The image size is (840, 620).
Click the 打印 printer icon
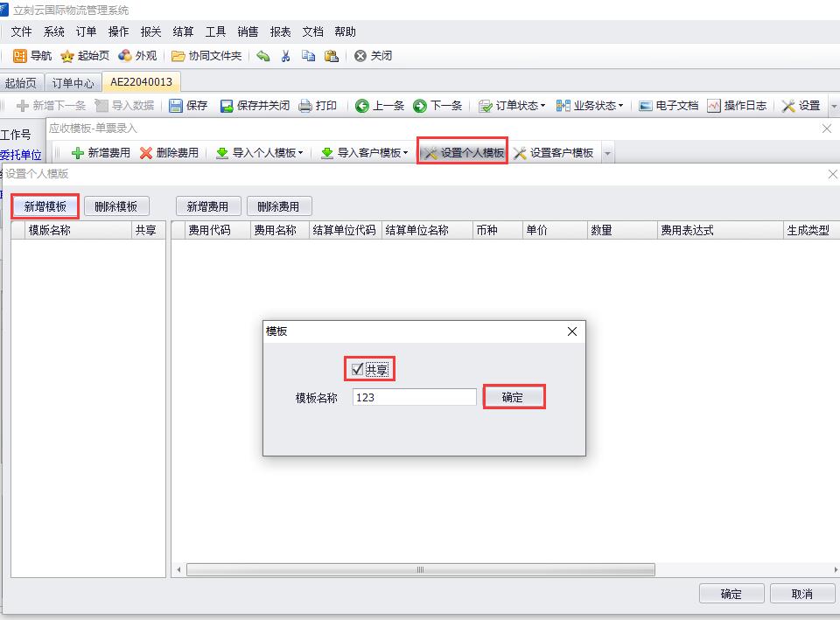pyautogui.click(x=305, y=106)
